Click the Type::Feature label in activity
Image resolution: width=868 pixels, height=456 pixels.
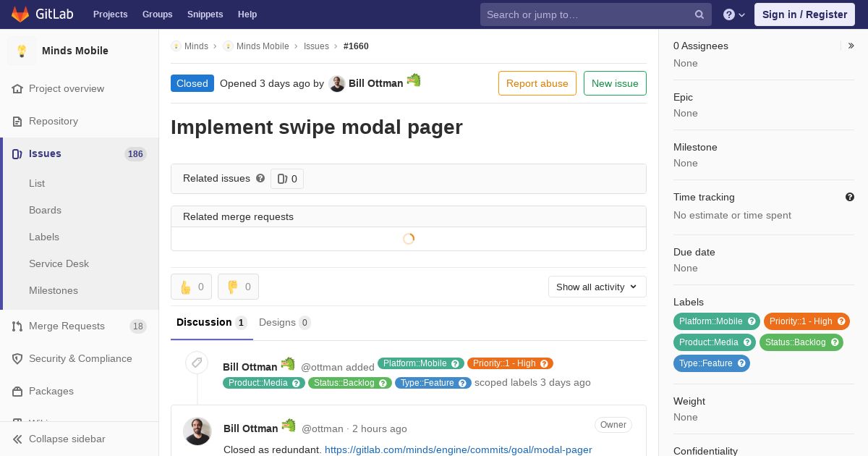pyautogui.click(x=433, y=383)
